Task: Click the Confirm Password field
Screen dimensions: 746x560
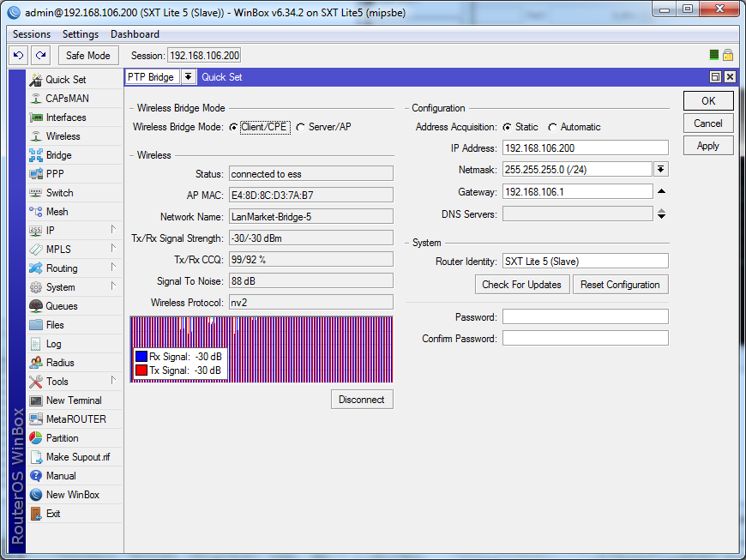Action: 585,338
